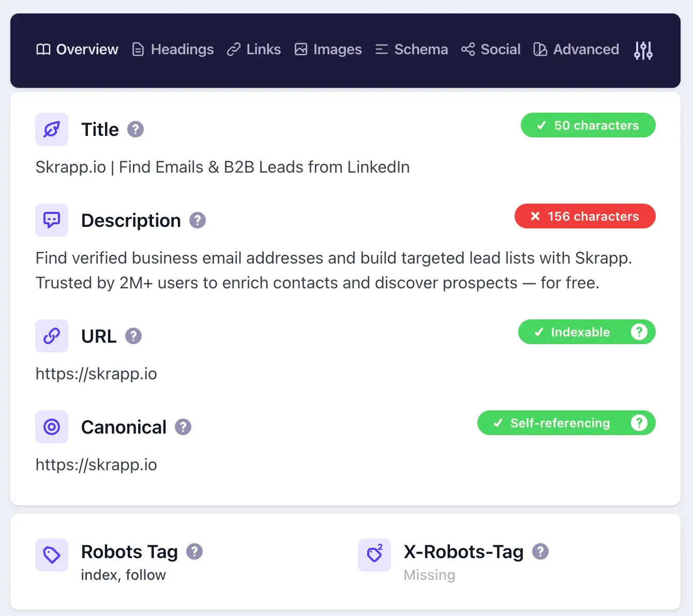Image resolution: width=693 pixels, height=616 pixels.
Task: Click the X-Robots-Tag icon
Action: pos(374,555)
